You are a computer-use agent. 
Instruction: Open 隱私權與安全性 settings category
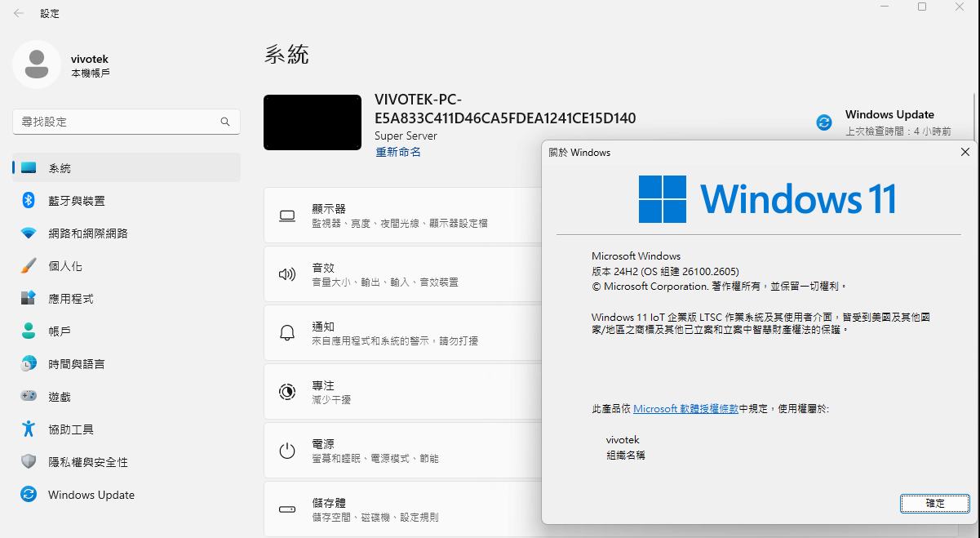click(126, 462)
